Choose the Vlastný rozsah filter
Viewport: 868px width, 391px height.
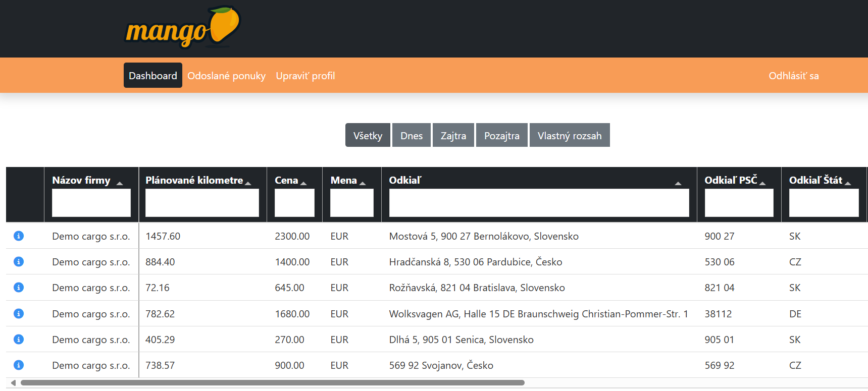(x=569, y=136)
